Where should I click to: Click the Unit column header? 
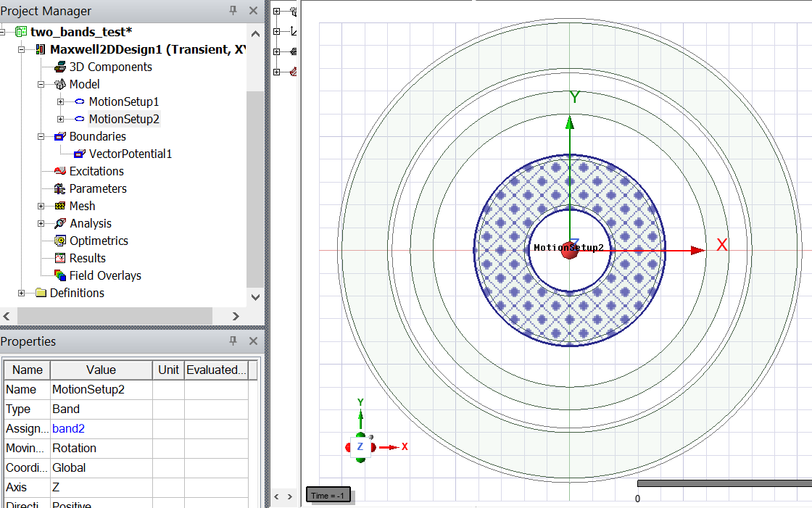tap(168, 370)
